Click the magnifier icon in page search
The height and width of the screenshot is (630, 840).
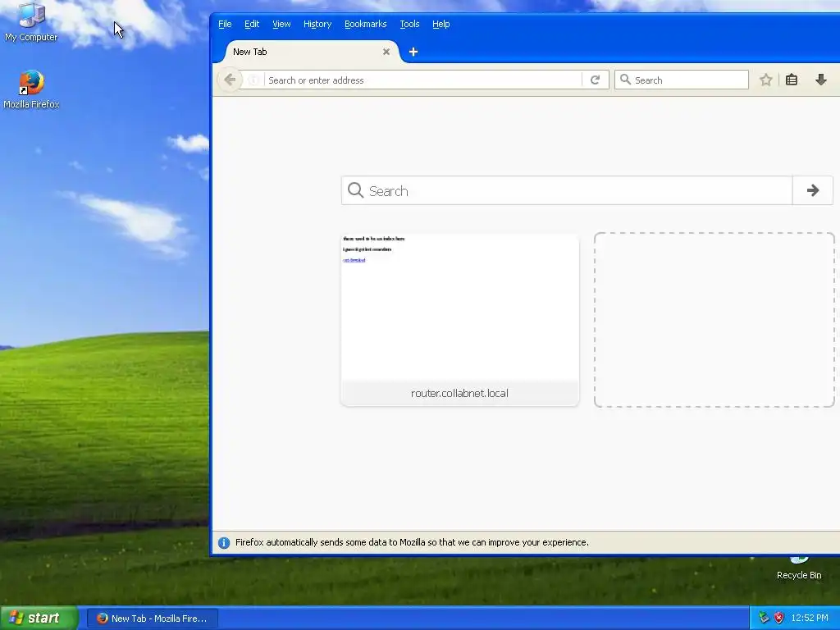coord(355,190)
